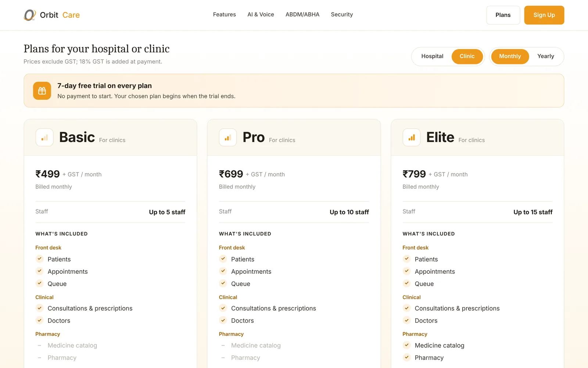Image resolution: width=588 pixels, height=368 pixels.
Task: Open the Security nav link
Action: [x=342, y=15]
